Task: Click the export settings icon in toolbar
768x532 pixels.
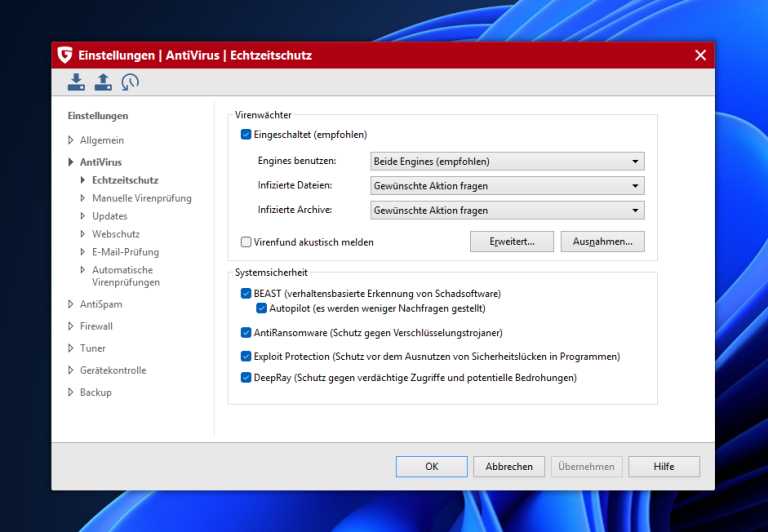Action: point(103,82)
